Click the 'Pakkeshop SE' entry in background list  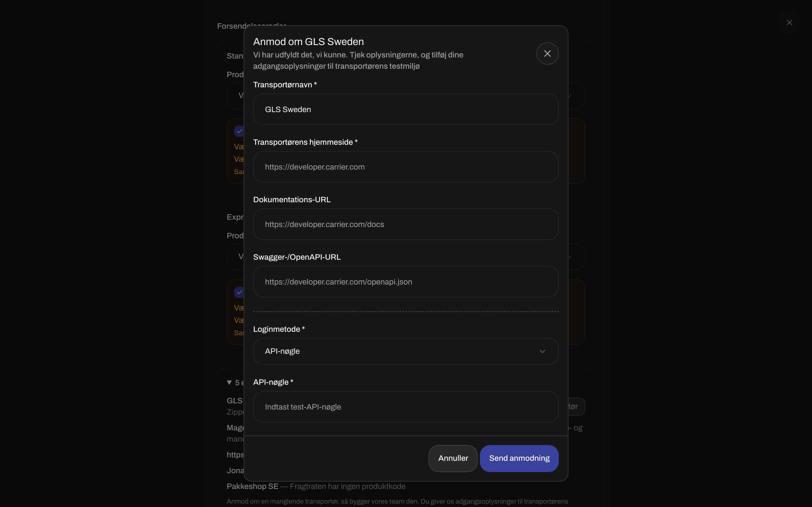point(252,486)
